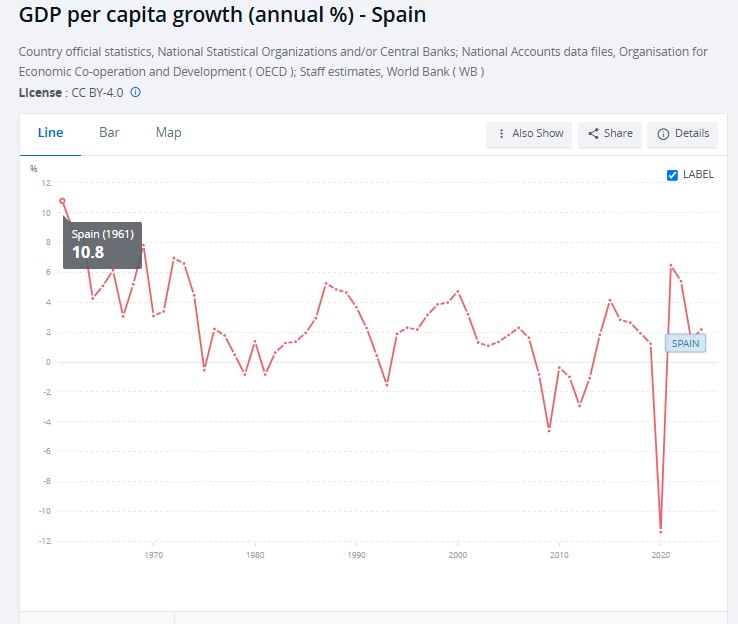The image size is (738, 624).
Task: Select the highlighted 1961 data point
Action: pyautogui.click(x=62, y=201)
